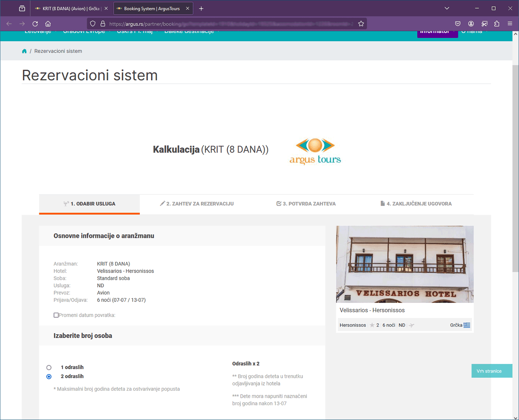
Task: Expand the list all tabs dropdown
Action: tap(447, 9)
